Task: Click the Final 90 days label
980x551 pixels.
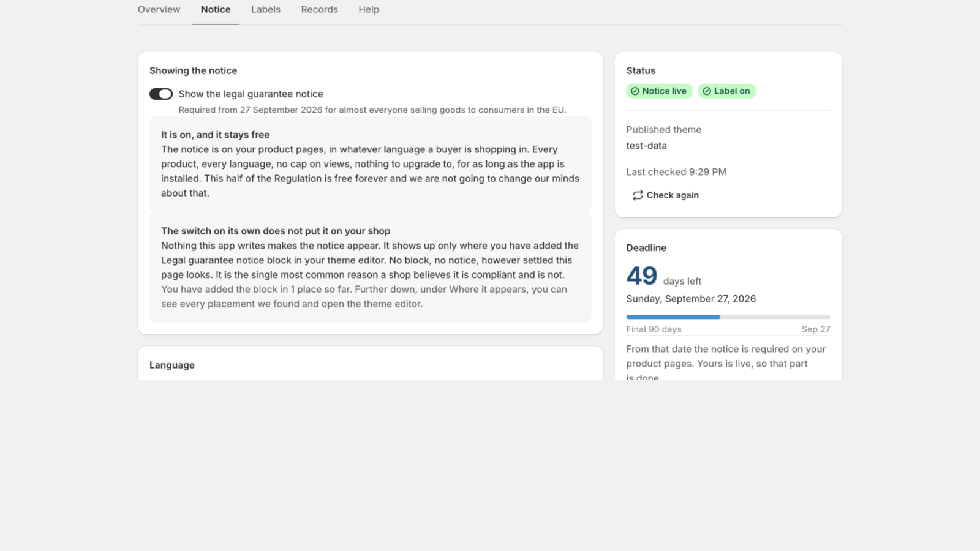Action: click(x=654, y=329)
